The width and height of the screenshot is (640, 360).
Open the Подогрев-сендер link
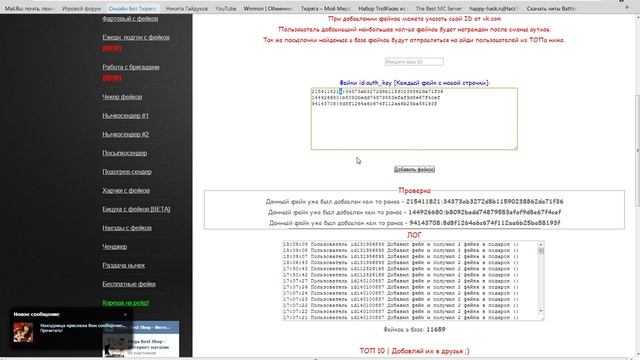point(127,172)
